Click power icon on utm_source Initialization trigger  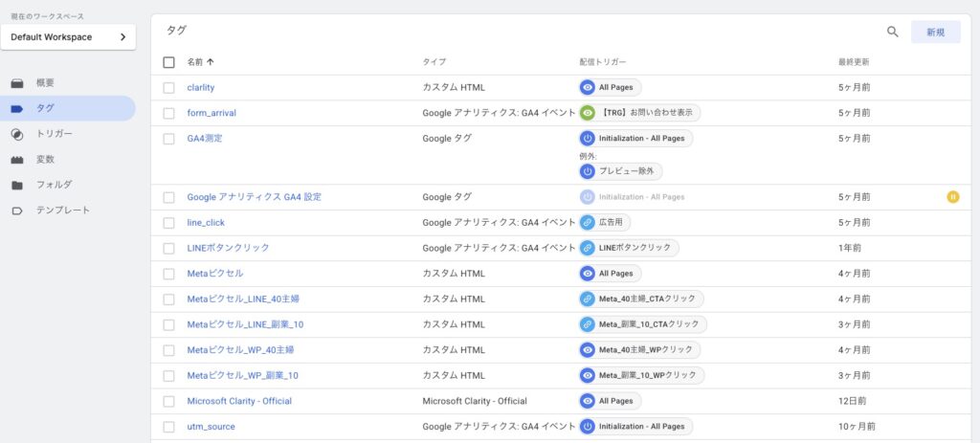[587, 426]
